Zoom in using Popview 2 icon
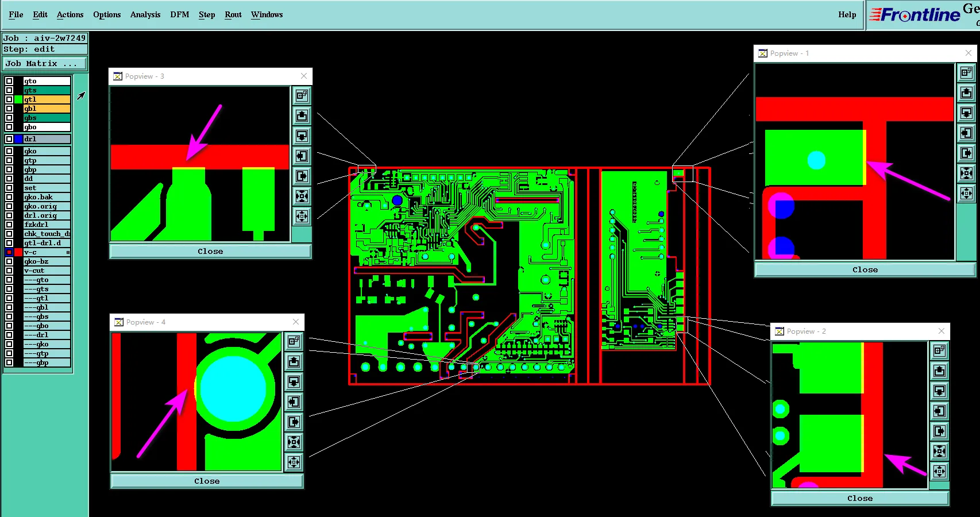The height and width of the screenshot is (517, 980). [x=940, y=451]
